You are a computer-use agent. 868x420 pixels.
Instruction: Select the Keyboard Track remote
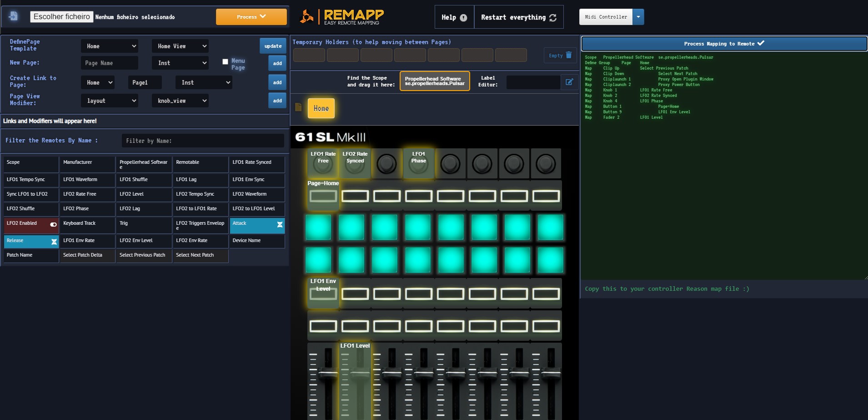(x=87, y=225)
